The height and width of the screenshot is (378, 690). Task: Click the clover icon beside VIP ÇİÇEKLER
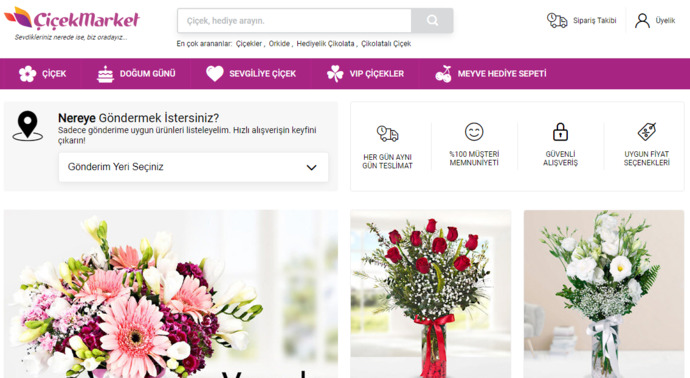tap(335, 73)
